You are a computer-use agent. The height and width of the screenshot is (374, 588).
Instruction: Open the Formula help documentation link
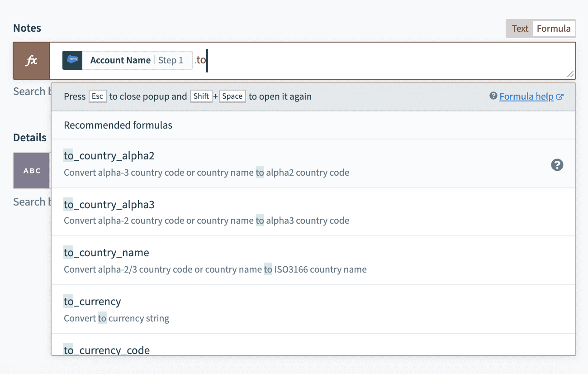pyautogui.click(x=526, y=96)
